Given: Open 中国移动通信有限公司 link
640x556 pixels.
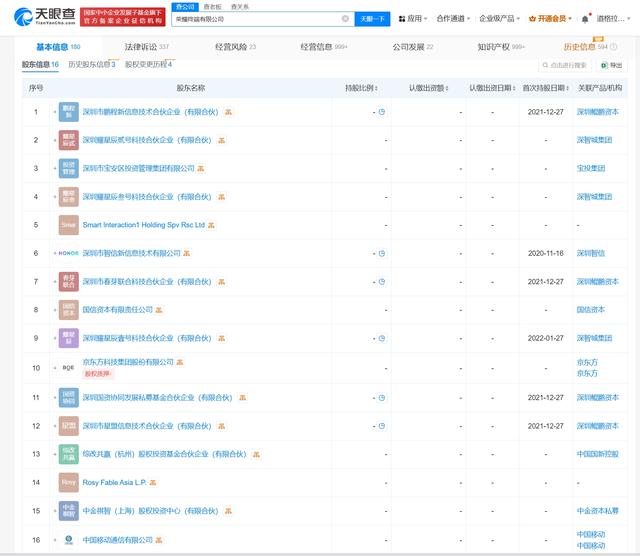Looking at the screenshot, I should 118,540.
